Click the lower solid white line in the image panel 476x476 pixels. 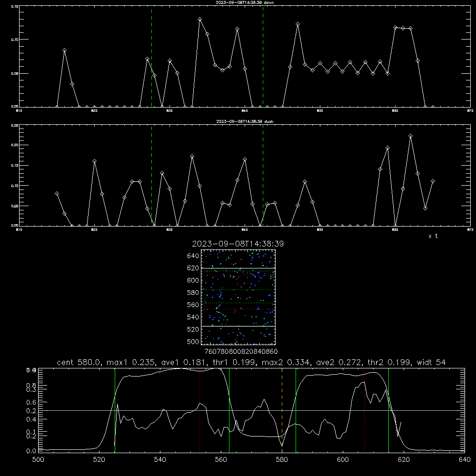(238, 326)
